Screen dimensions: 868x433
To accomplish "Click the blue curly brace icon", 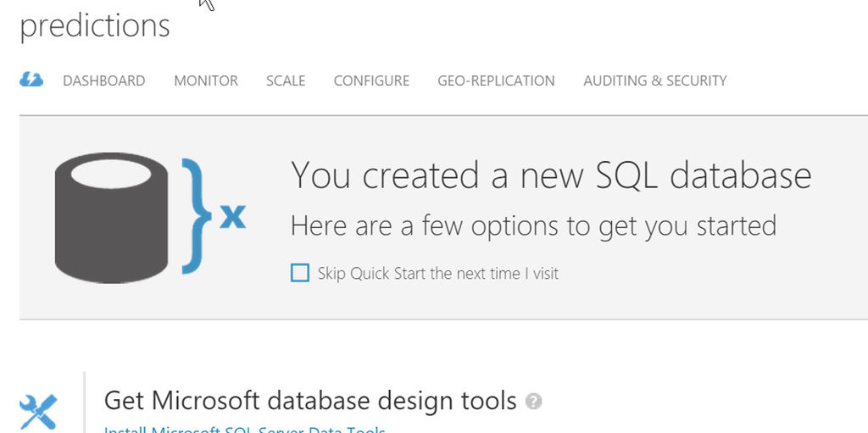I will click(x=197, y=217).
